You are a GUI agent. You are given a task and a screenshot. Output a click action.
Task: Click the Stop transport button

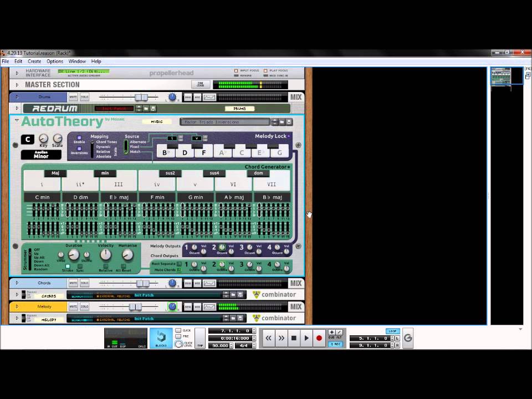click(x=294, y=338)
